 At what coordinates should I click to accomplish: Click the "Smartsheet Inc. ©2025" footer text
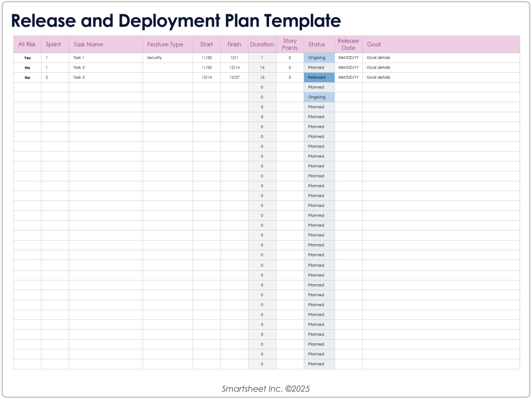coord(265,388)
